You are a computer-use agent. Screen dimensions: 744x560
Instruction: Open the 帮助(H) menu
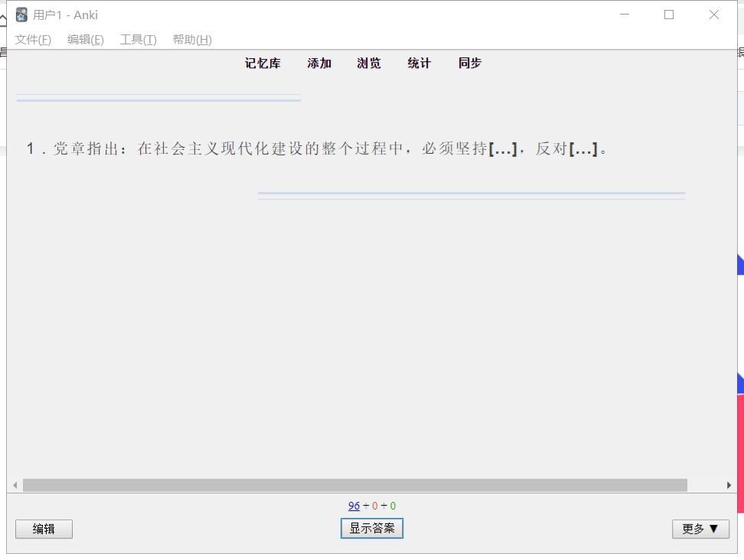(192, 39)
